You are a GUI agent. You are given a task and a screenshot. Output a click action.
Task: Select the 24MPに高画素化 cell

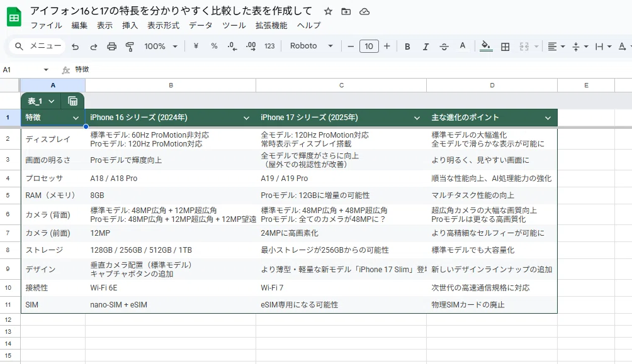coord(341,233)
